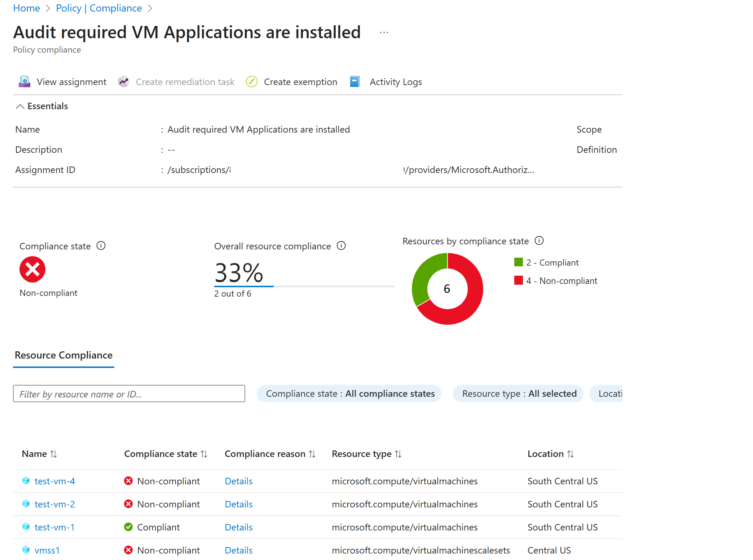This screenshot has width=753, height=560.
Task: Open the test-vm-1 resource
Action: (x=54, y=527)
